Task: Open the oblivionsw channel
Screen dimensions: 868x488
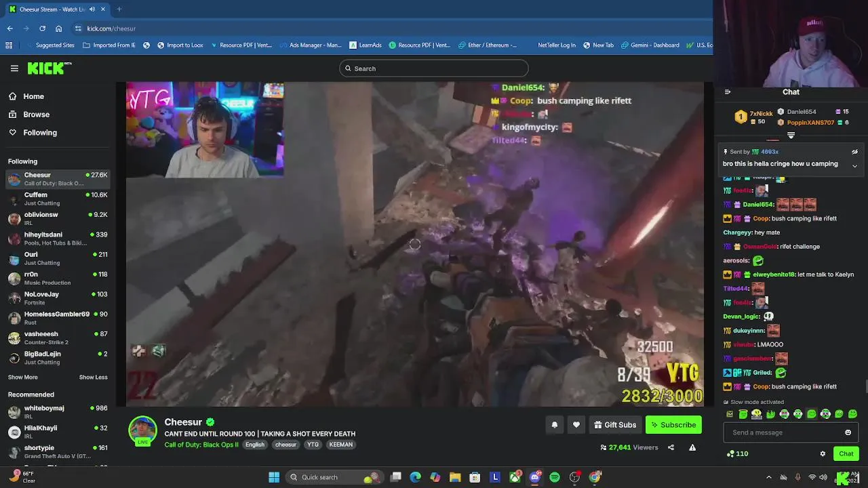Action: (x=58, y=218)
